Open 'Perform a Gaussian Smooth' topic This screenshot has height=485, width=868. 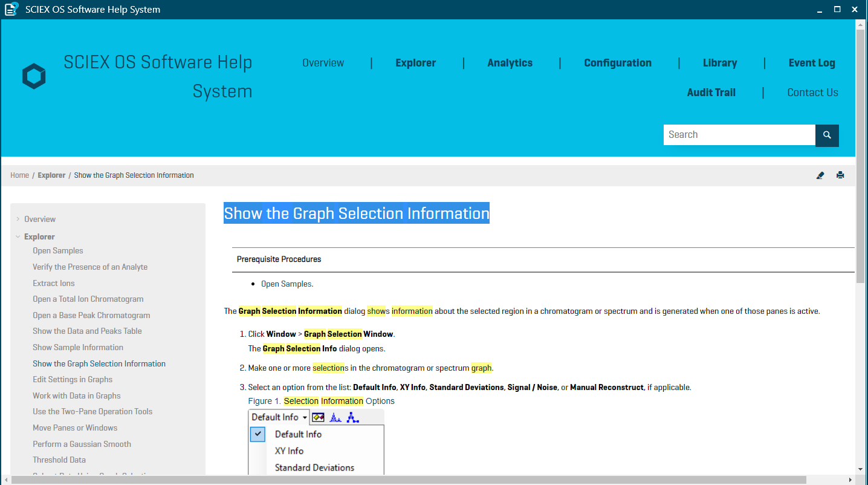tap(82, 444)
